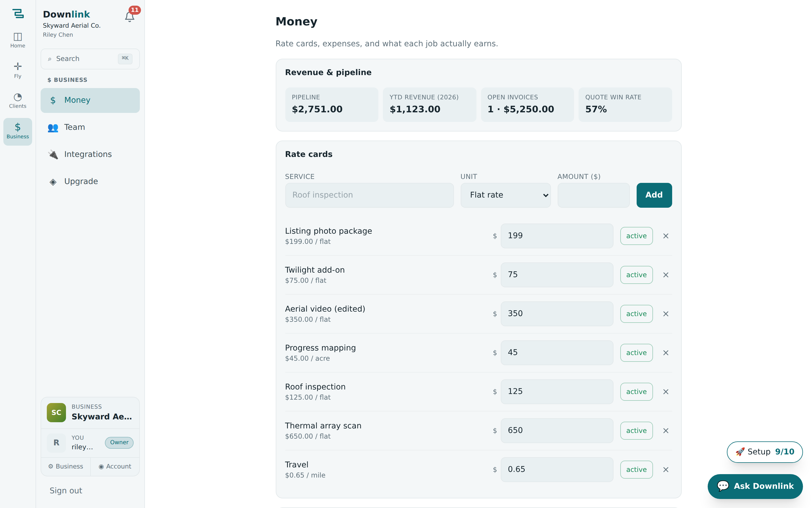
Task: Delete the Travel rate card
Action: click(666, 470)
